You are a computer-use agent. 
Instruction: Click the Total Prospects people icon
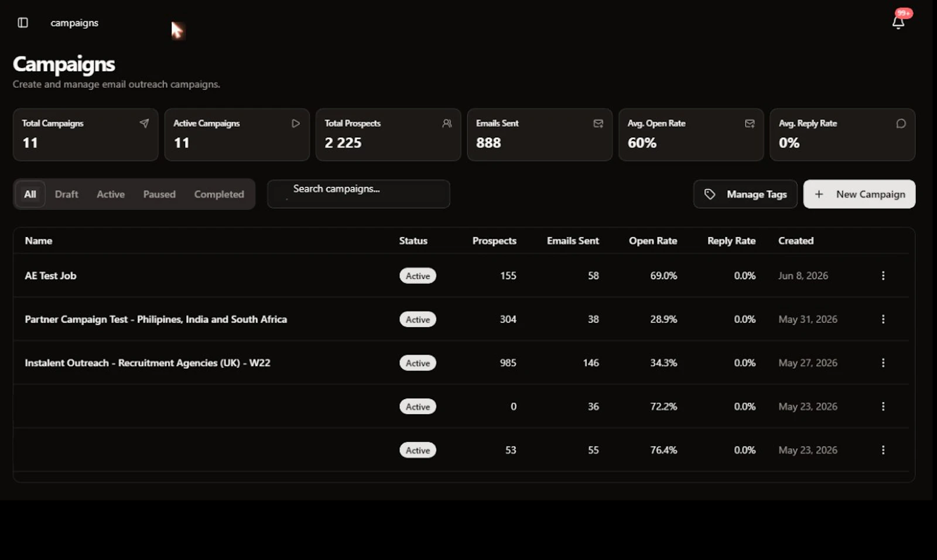[447, 123]
